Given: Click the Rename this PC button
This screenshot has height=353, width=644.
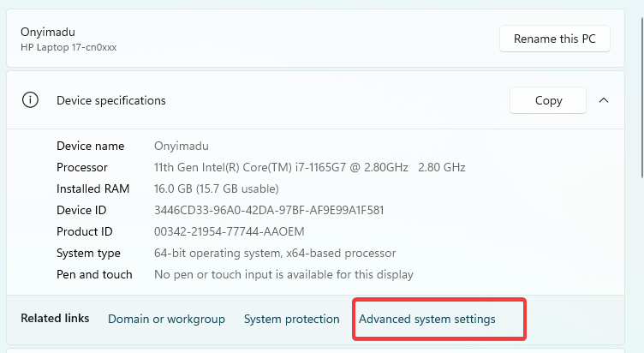Looking at the screenshot, I should coord(554,39).
